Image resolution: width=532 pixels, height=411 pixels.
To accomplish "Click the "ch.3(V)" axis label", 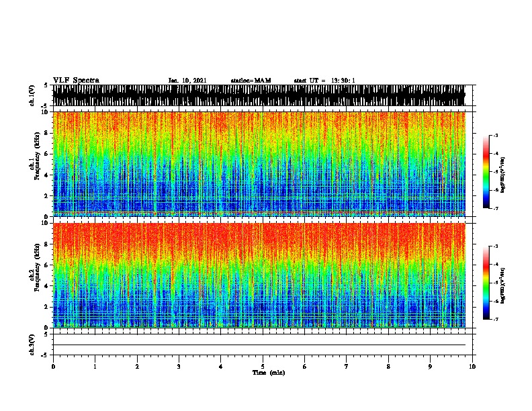I will coord(32,345).
